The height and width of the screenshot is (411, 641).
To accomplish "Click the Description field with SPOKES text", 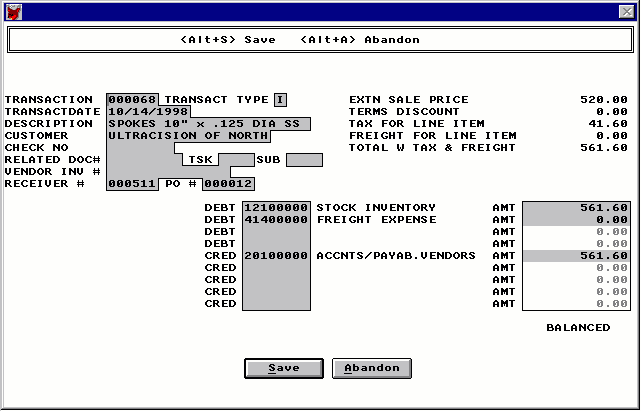I will (208, 124).
